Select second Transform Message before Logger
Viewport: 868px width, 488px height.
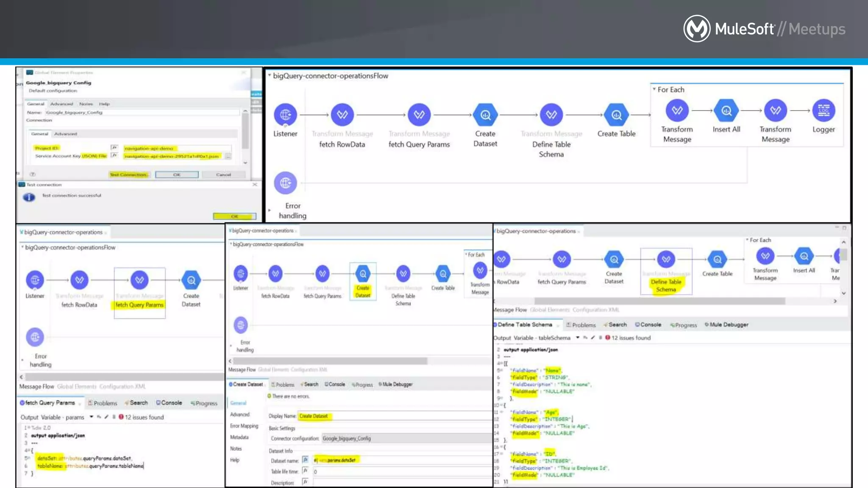pos(776,111)
